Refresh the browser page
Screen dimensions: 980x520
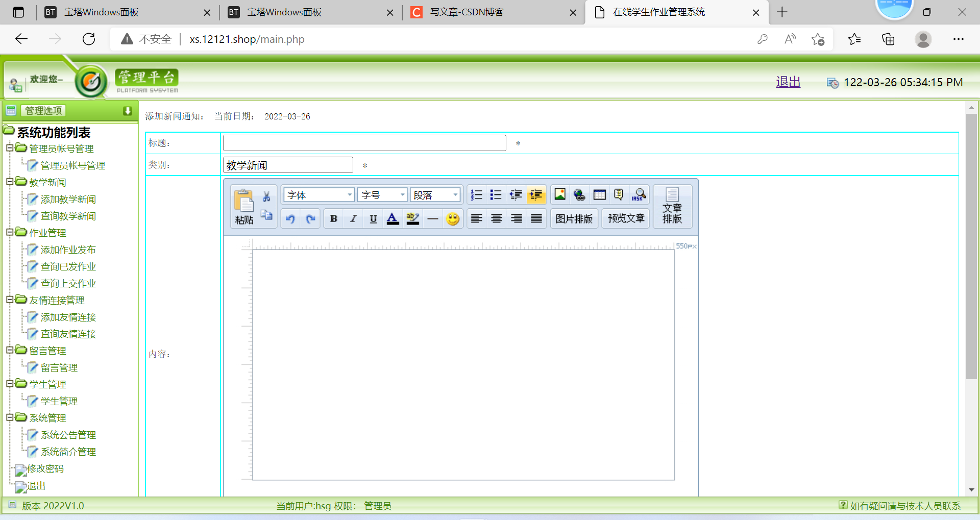pos(89,39)
